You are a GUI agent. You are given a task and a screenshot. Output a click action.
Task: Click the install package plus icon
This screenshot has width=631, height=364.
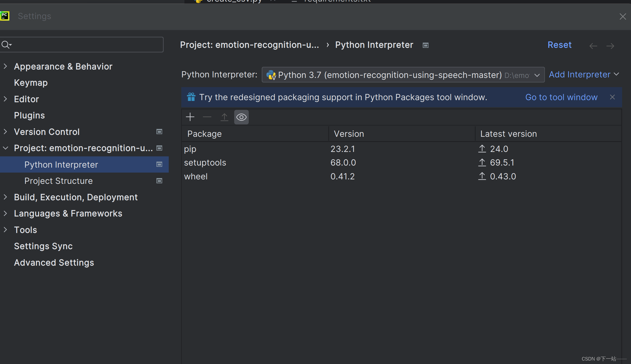coord(190,117)
